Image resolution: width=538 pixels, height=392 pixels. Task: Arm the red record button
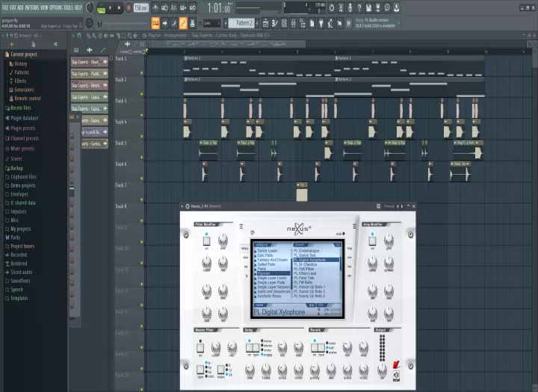129,7
